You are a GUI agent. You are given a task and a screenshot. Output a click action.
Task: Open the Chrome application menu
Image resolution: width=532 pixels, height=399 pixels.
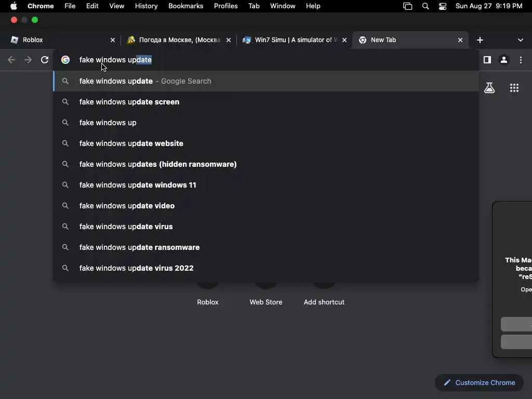click(41, 6)
